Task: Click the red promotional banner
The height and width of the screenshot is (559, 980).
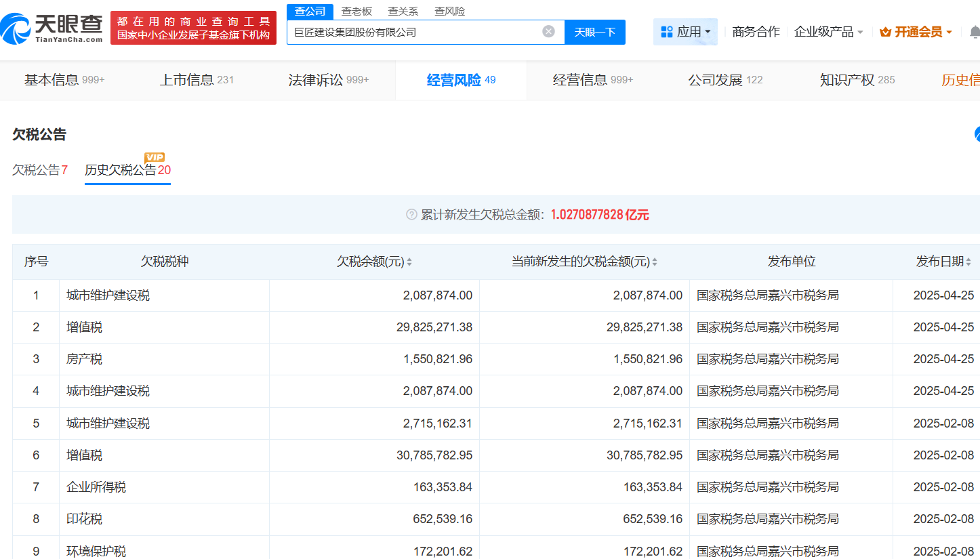Action: (x=193, y=28)
